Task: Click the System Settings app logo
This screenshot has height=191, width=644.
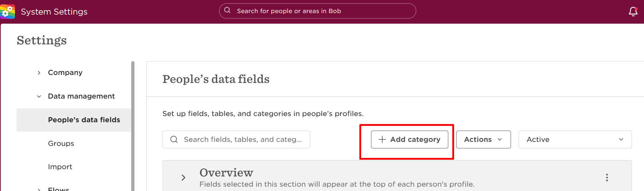Action: pyautogui.click(x=8, y=12)
